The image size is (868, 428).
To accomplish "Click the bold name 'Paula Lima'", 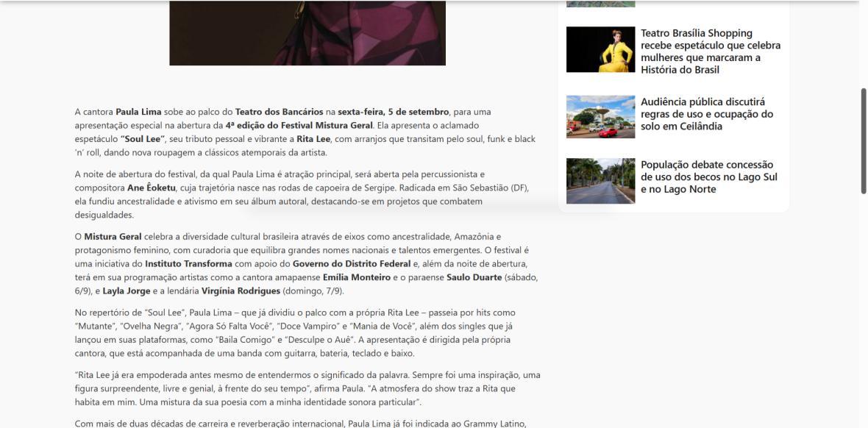I will click(x=138, y=112).
